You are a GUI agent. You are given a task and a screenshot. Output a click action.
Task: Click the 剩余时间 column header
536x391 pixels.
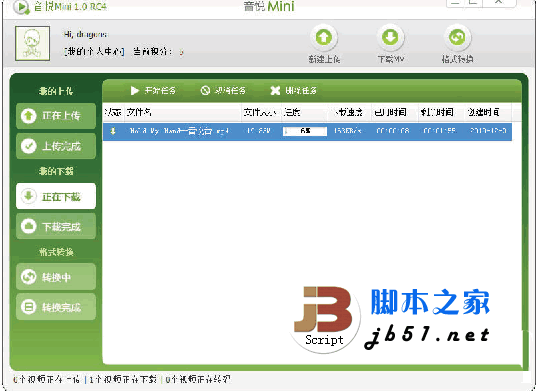pyautogui.click(x=441, y=112)
